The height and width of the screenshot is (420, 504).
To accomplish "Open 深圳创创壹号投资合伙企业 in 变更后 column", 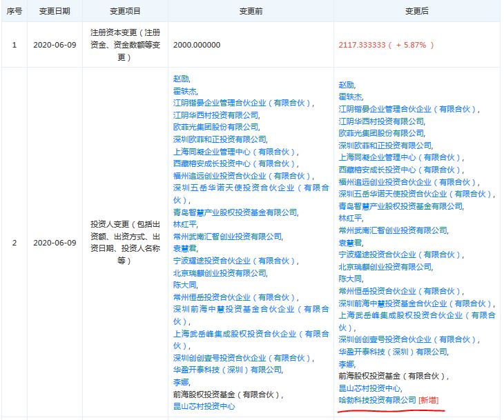I will [408, 339].
